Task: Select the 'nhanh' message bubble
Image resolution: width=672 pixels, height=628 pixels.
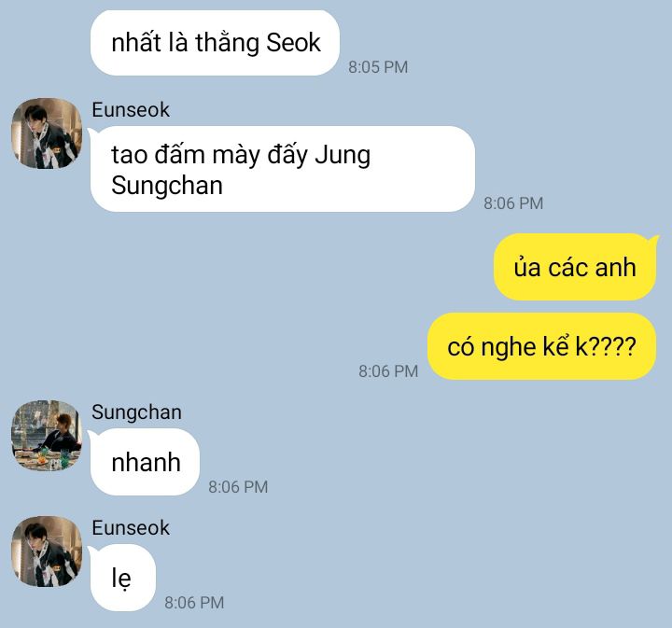Action: (x=146, y=462)
